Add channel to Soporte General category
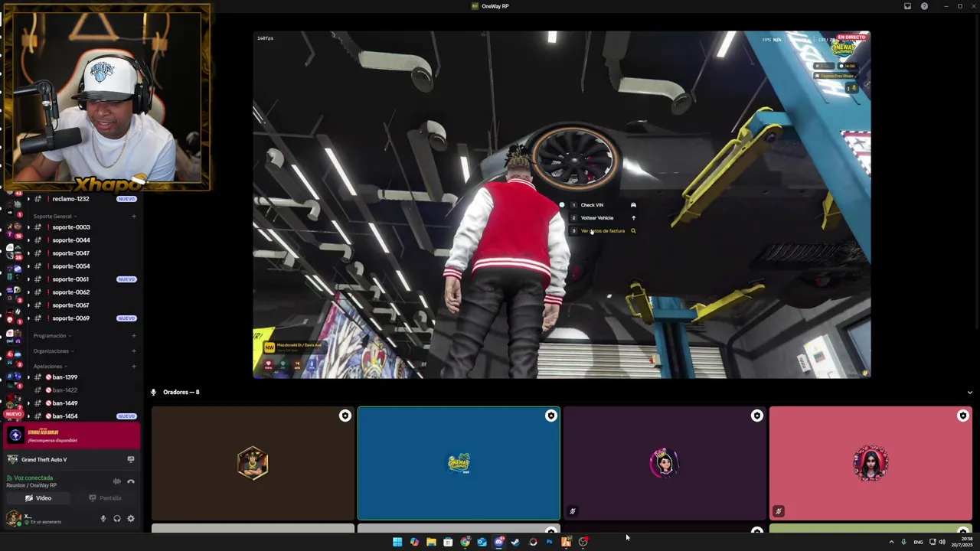The height and width of the screenshot is (551, 980). point(134,217)
